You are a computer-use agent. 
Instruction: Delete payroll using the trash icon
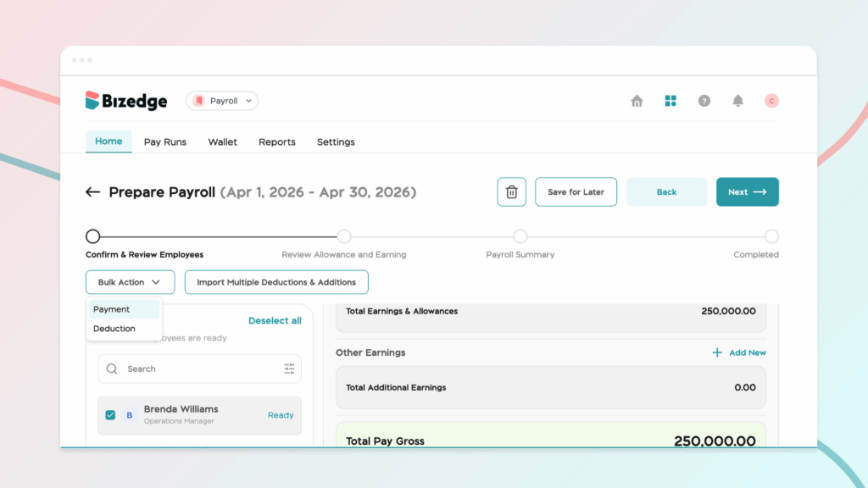point(511,192)
